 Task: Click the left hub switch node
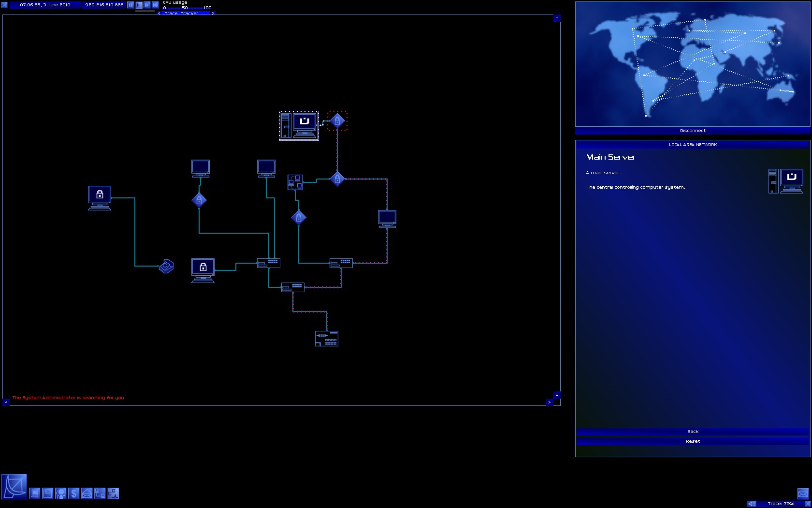[x=269, y=263]
